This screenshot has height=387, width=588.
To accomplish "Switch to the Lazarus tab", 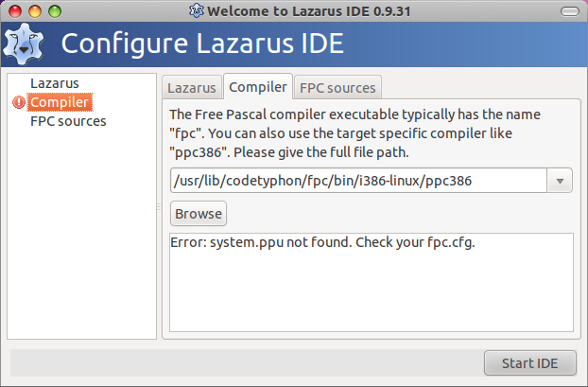I will [x=192, y=88].
